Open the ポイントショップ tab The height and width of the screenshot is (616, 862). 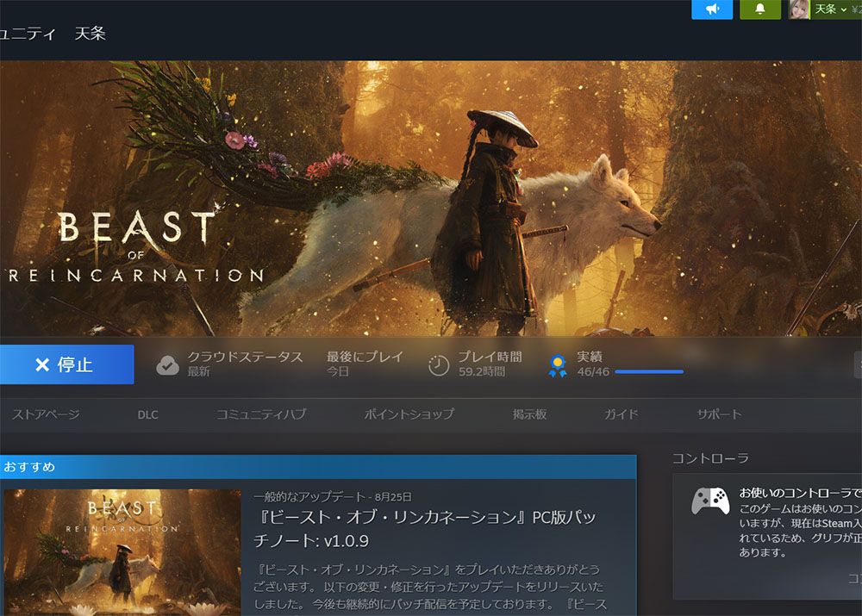pyautogui.click(x=409, y=414)
